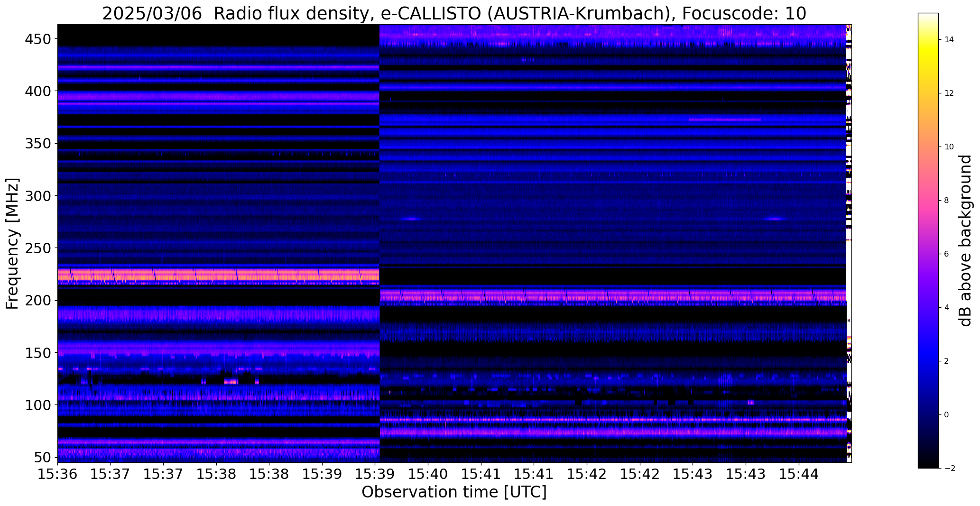This screenshot has width=980, height=506.
Task: Select the 450 frequency tick label
Action: point(37,39)
